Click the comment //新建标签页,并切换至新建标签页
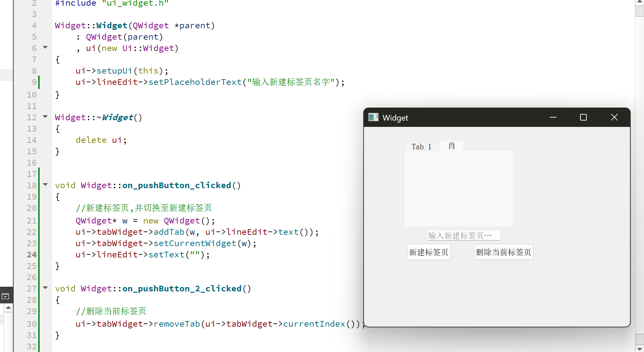644x352 pixels. tap(144, 208)
